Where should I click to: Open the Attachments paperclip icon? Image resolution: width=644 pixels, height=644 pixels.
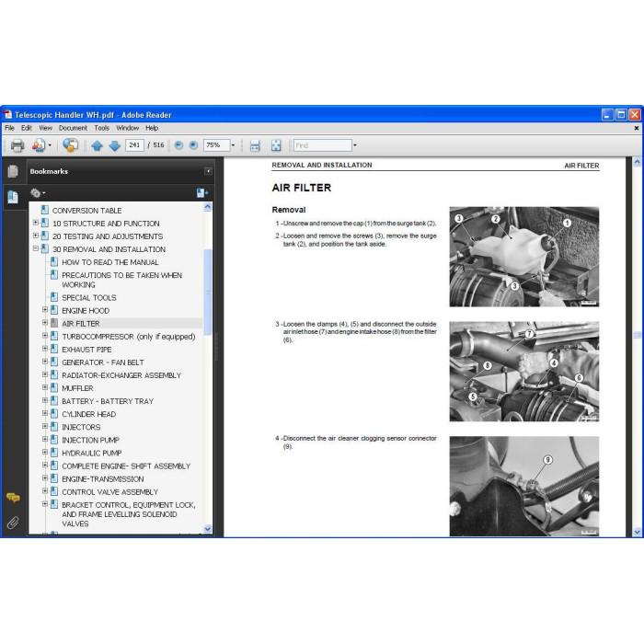point(13,523)
